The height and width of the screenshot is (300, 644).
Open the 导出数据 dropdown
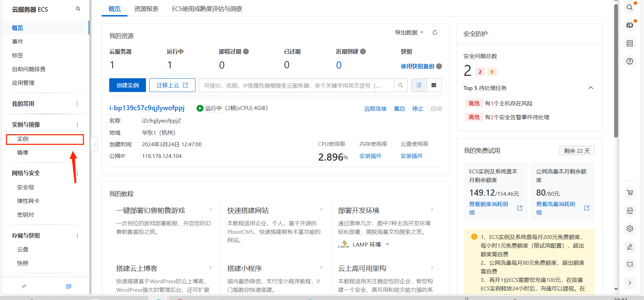coord(409,33)
